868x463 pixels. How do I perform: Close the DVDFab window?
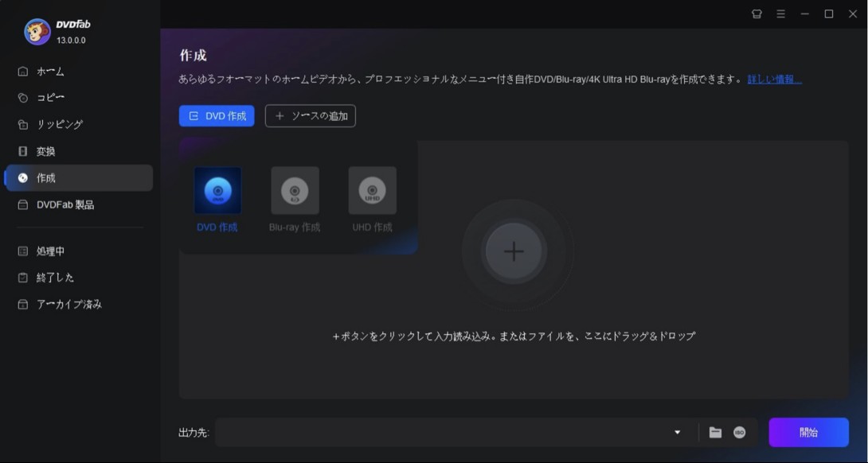[853, 14]
